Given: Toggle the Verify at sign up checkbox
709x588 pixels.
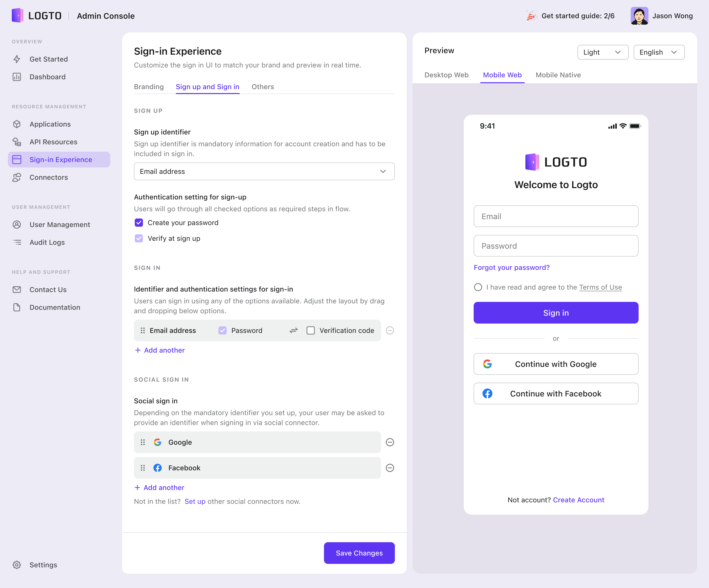Looking at the screenshot, I should 139,239.
